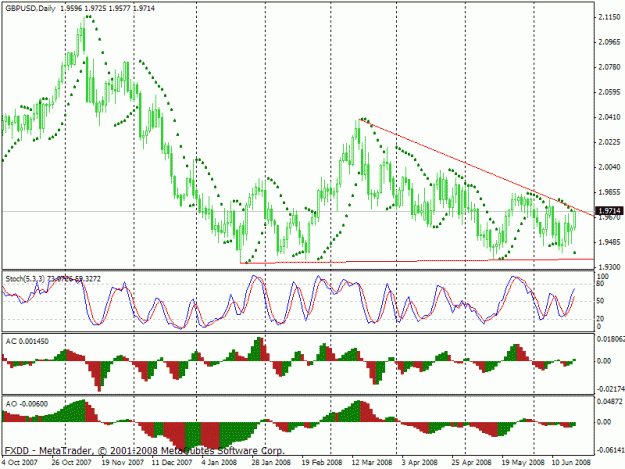Click the AC 0.001450 indicator label
The image size is (625, 469).
(27, 341)
